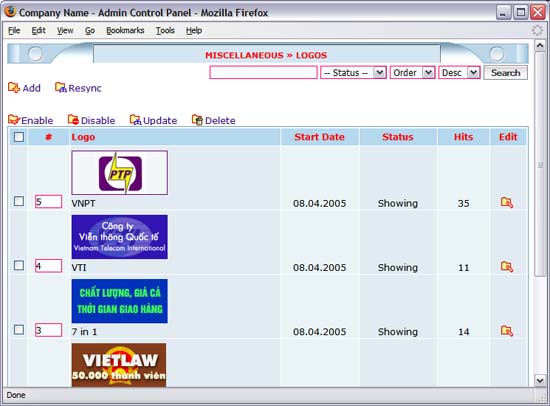Viewport: 550px width, 406px height.
Task: Click edit icon for 7 in 1
Action: click(507, 331)
